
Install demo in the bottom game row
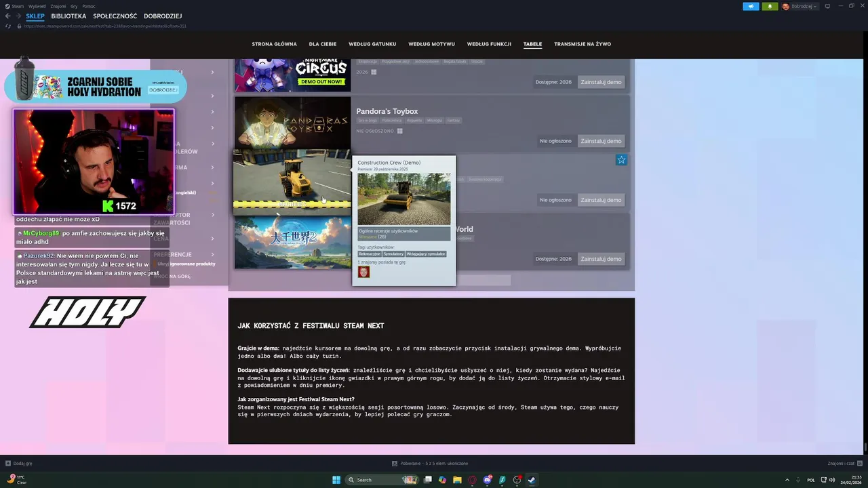pyautogui.click(x=601, y=259)
